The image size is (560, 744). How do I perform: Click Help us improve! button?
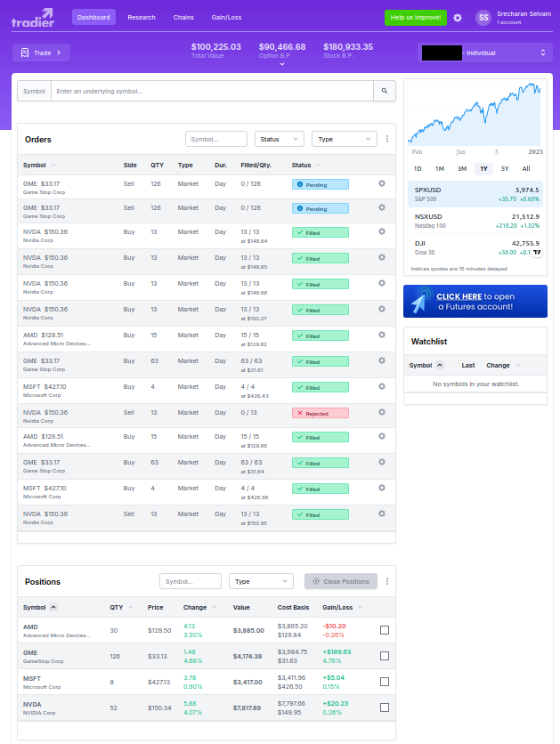[415, 18]
